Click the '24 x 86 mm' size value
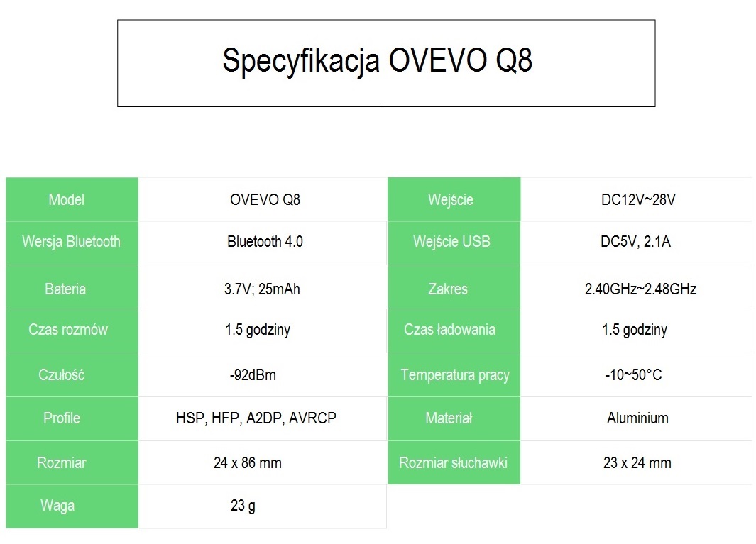The width and height of the screenshot is (756, 544). pyautogui.click(x=247, y=463)
